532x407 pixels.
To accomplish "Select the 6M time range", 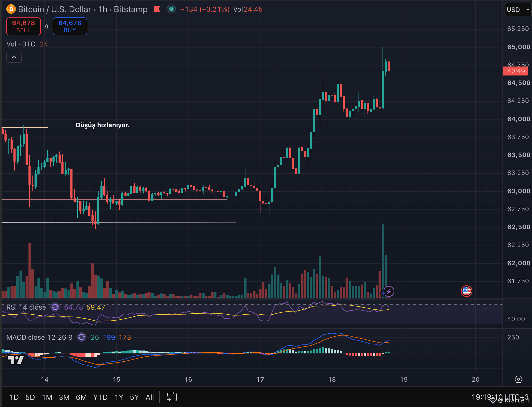I will [x=81, y=397].
